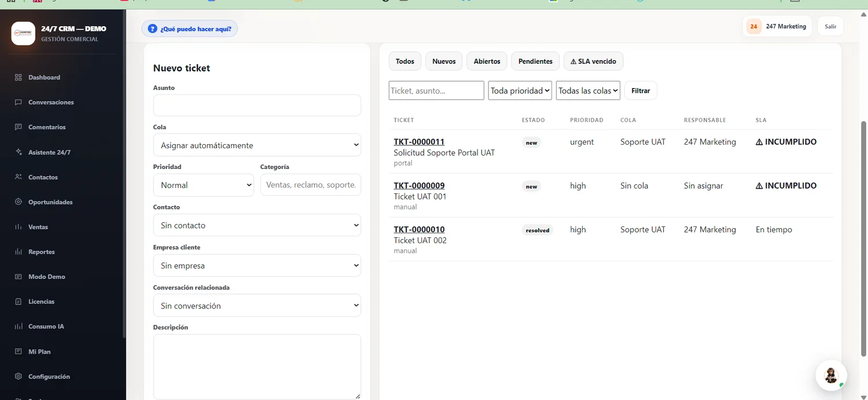The width and height of the screenshot is (868, 400).
Task: Click 'Sin cola' cell
Action: 634,186
